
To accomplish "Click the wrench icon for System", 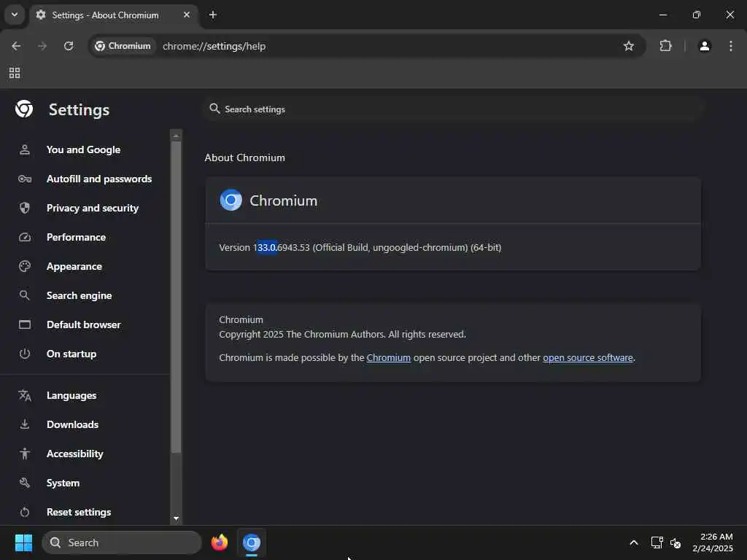I will [25, 483].
